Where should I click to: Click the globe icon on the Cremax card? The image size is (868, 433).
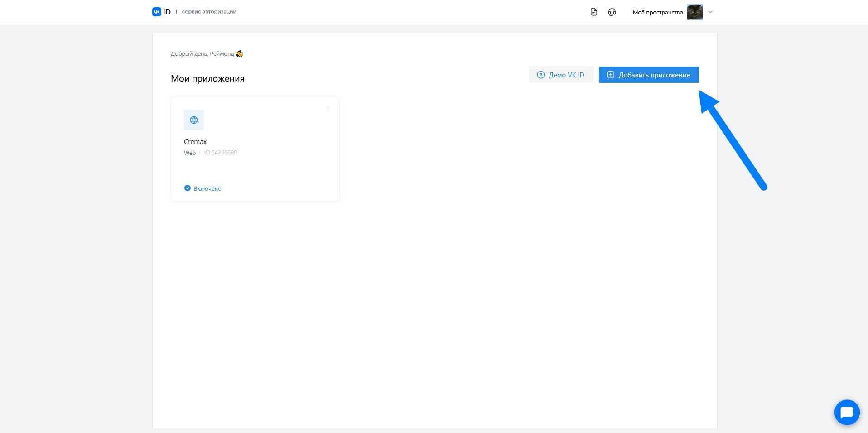[194, 120]
